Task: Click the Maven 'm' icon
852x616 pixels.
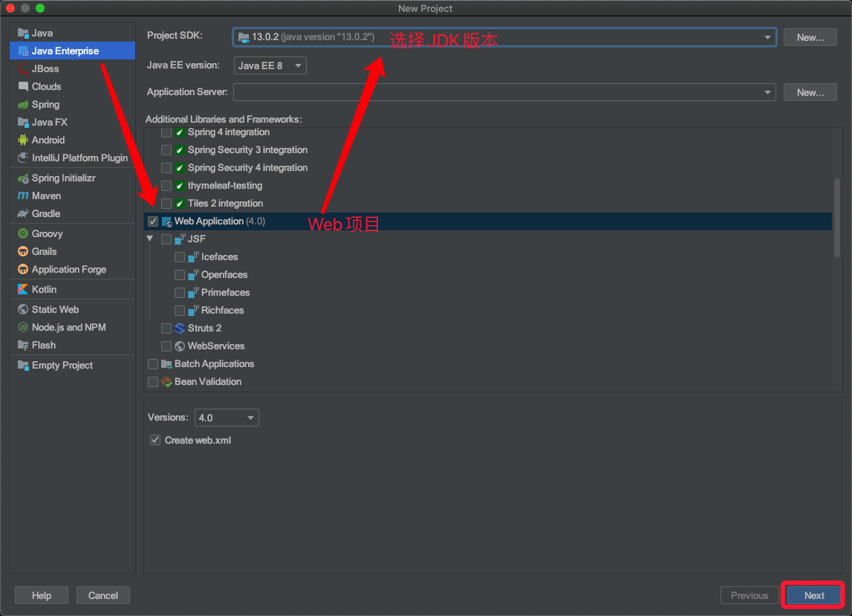Action: tap(23, 195)
